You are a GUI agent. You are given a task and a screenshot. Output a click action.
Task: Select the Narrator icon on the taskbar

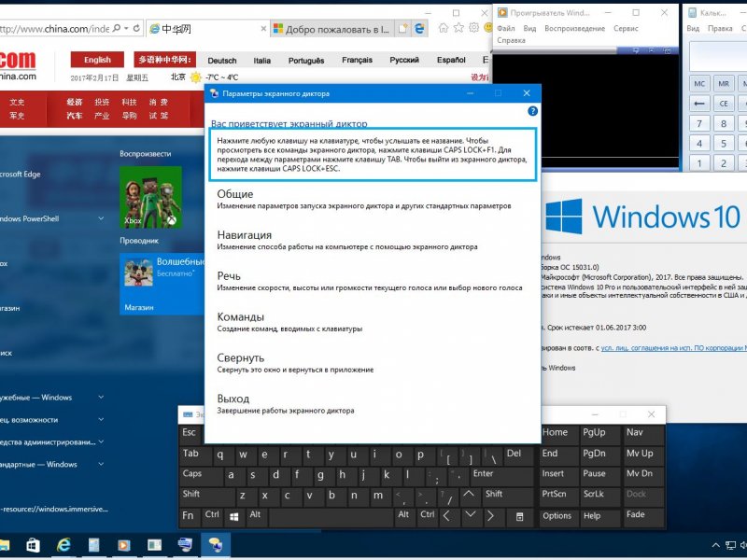[215, 544]
